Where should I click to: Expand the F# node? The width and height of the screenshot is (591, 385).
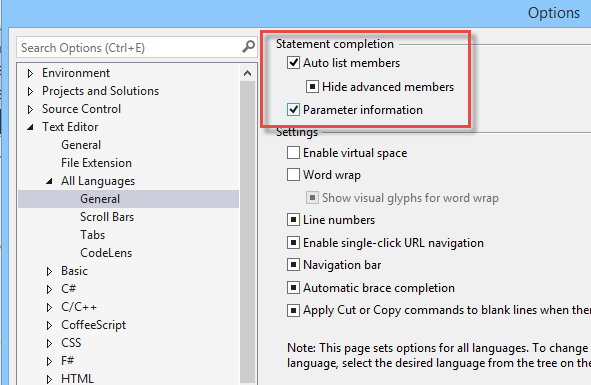tap(49, 361)
